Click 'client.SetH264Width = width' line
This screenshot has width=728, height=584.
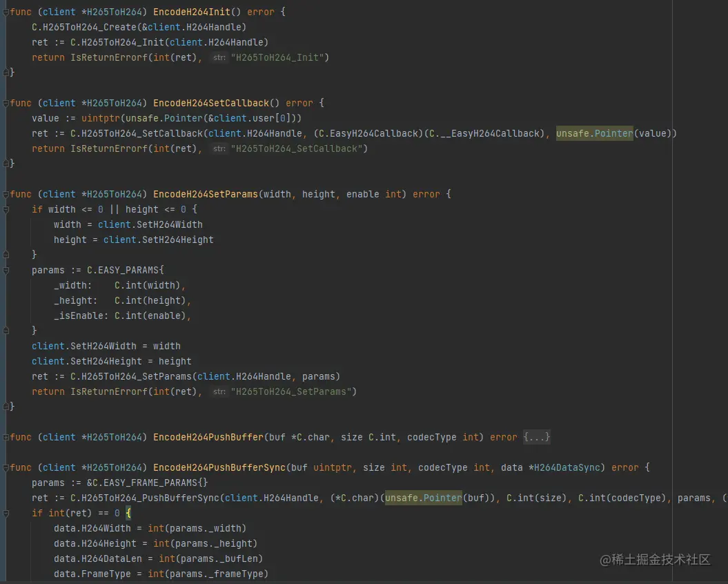coord(106,346)
